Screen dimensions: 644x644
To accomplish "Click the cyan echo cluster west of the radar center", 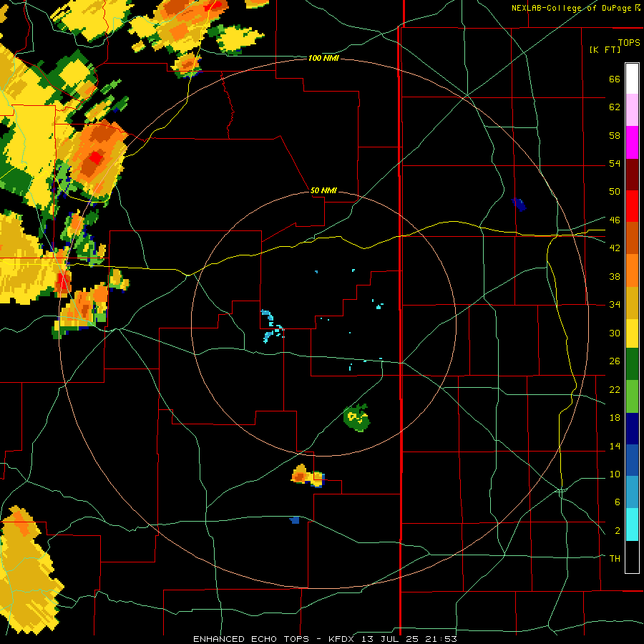I will [x=272, y=326].
